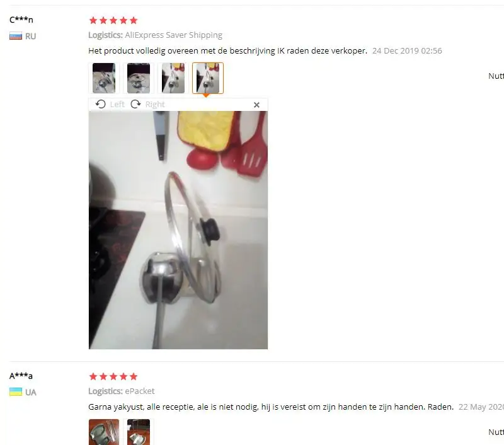Image resolution: width=504 pixels, height=445 pixels.
Task: Click the enlarged pot lid photo
Action: click(178, 230)
